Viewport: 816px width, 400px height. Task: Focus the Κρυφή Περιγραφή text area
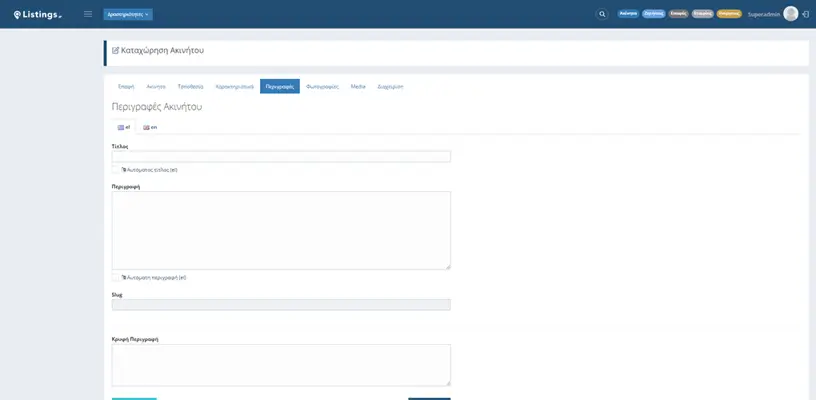281,365
